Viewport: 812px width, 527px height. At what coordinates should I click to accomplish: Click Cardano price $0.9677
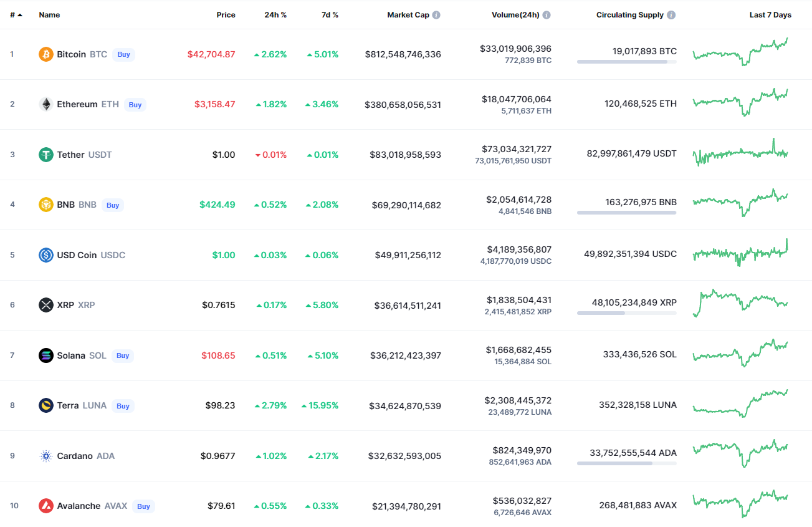coord(218,456)
